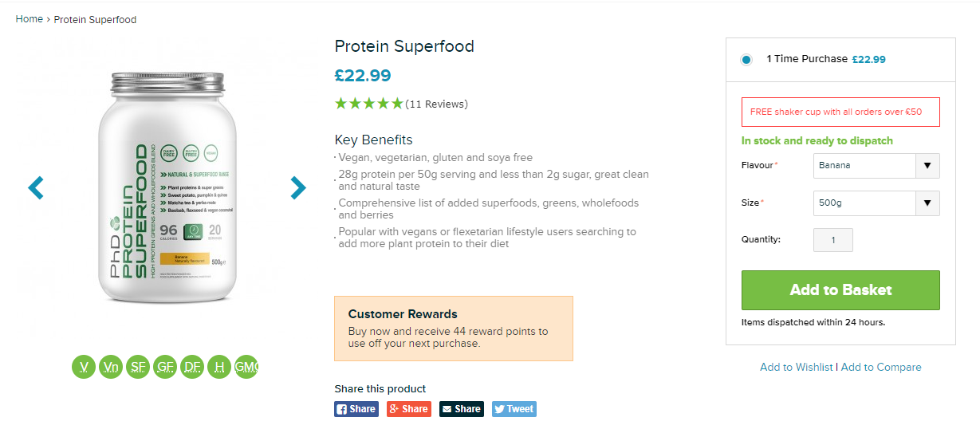Viewport: 980px width, 433px height.
Task: Click the GF gluten free badge
Action: (165, 367)
